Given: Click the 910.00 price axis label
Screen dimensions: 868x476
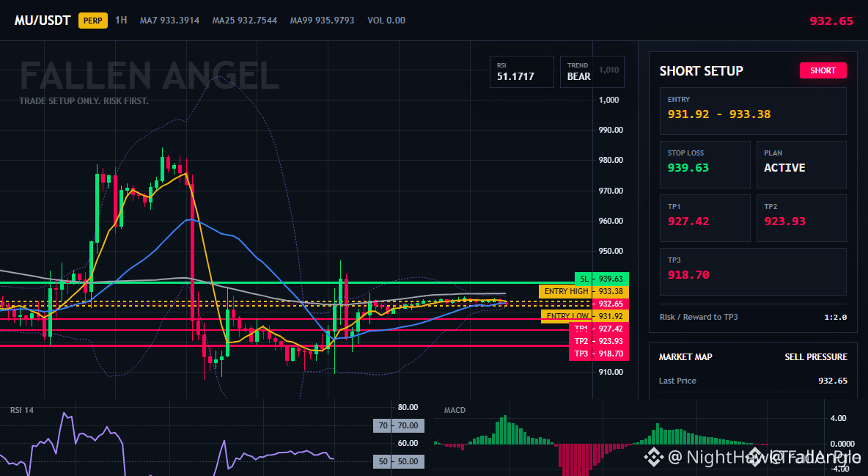Looking at the screenshot, I should click(x=611, y=372).
